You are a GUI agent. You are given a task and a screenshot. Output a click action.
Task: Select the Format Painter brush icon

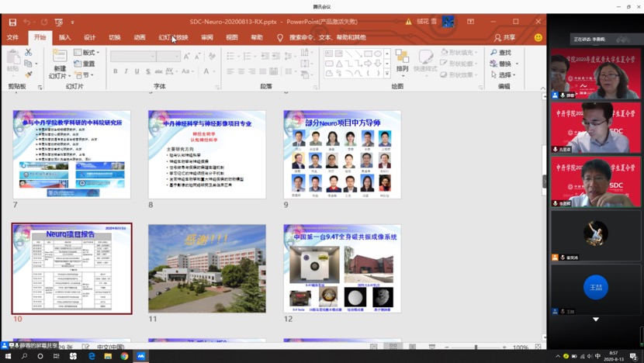(x=28, y=74)
